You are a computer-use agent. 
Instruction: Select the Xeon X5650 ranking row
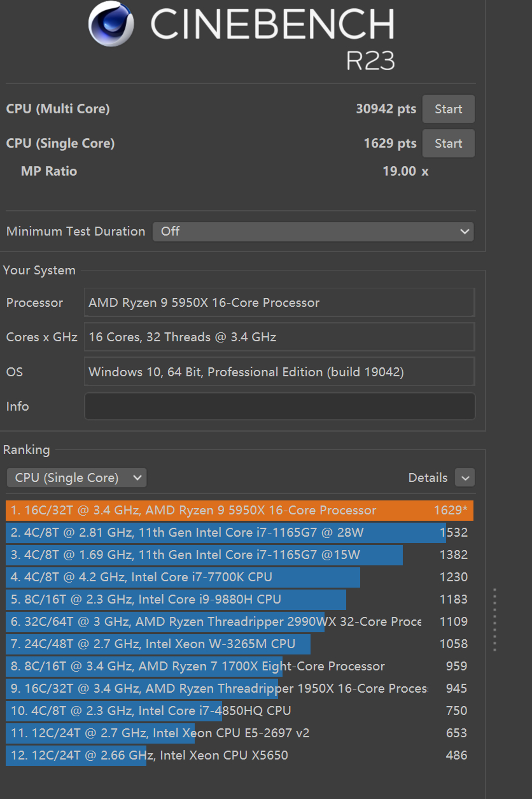pyautogui.click(x=239, y=755)
